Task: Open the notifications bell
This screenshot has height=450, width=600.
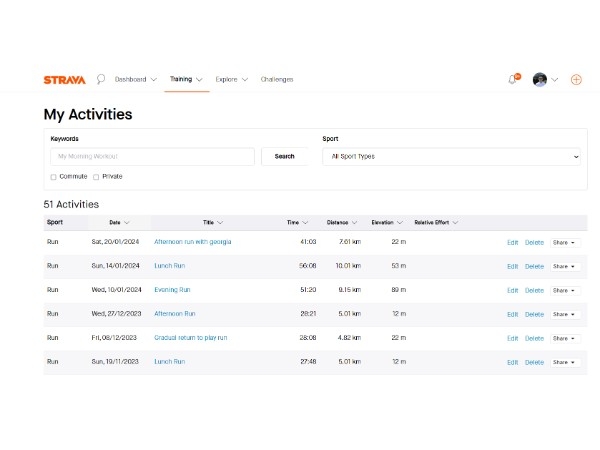Action: [513, 80]
